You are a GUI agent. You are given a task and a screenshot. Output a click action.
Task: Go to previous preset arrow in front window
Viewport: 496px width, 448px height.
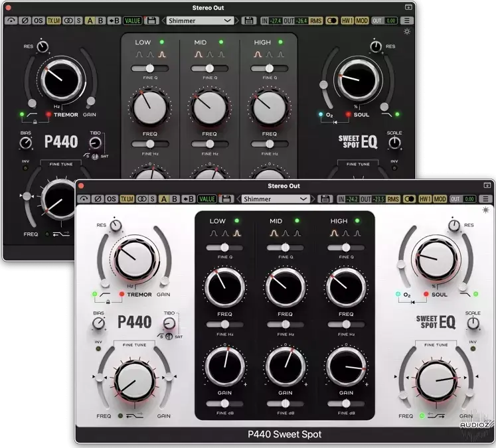238,199
